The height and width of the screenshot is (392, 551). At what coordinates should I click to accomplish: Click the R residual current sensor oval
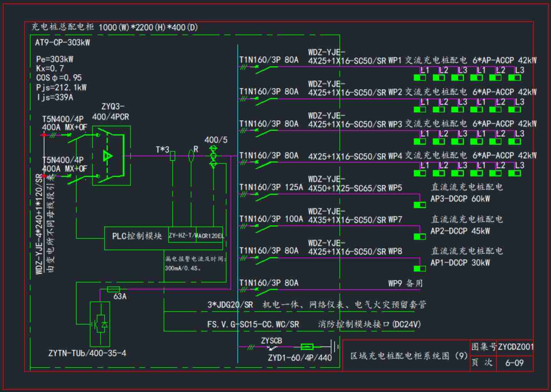[x=191, y=156]
